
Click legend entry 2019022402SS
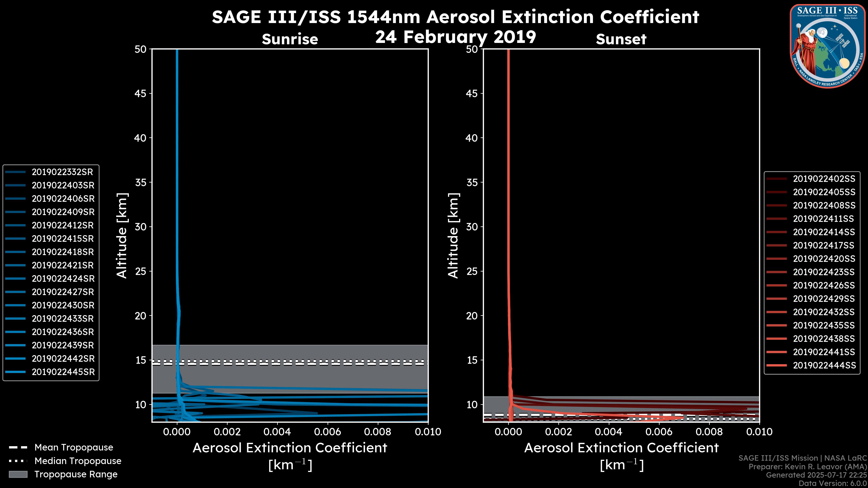coord(824,179)
